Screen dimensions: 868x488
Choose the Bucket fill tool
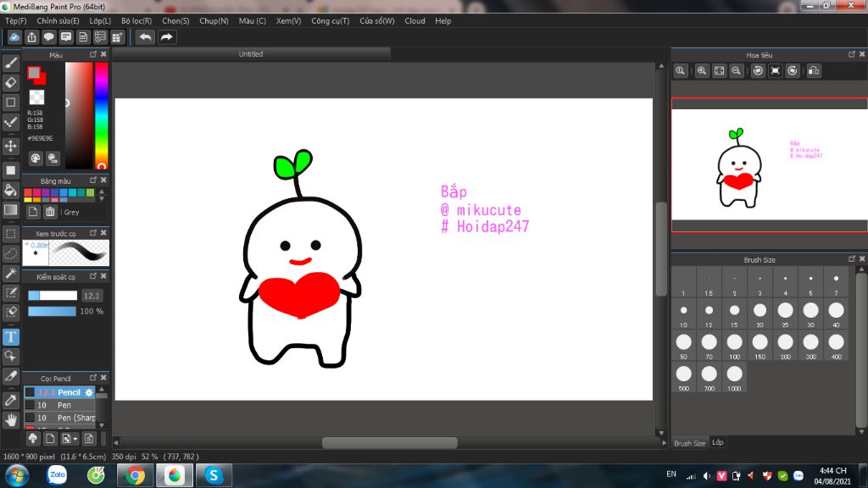point(11,189)
